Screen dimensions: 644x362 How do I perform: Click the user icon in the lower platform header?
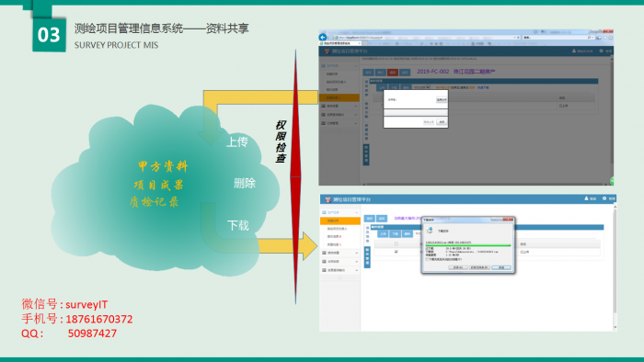[x=587, y=198]
